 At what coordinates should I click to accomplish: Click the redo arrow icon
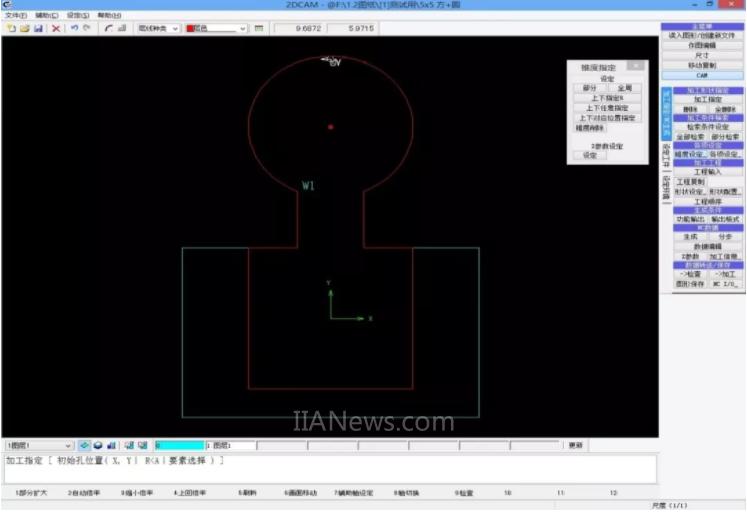(x=85, y=28)
